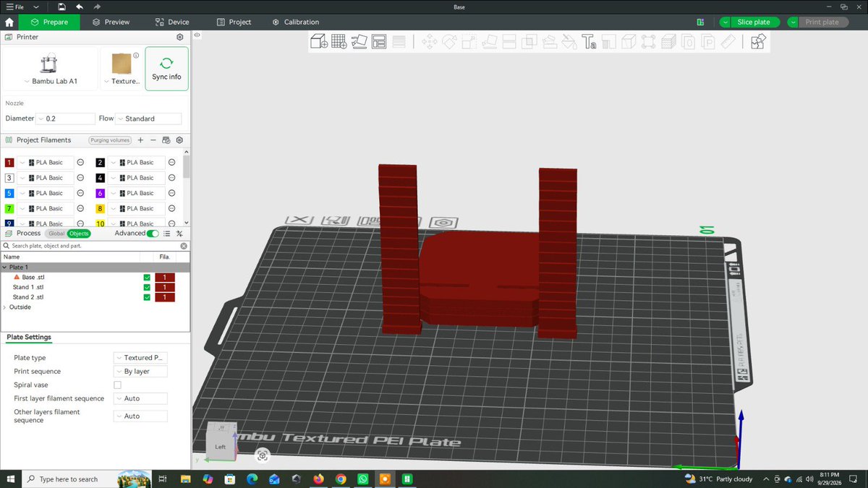Image resolution: width=868 pixels, height=488 pixels.
Task: Click the Redo arrow icon
Action: (x=97, y=7)
